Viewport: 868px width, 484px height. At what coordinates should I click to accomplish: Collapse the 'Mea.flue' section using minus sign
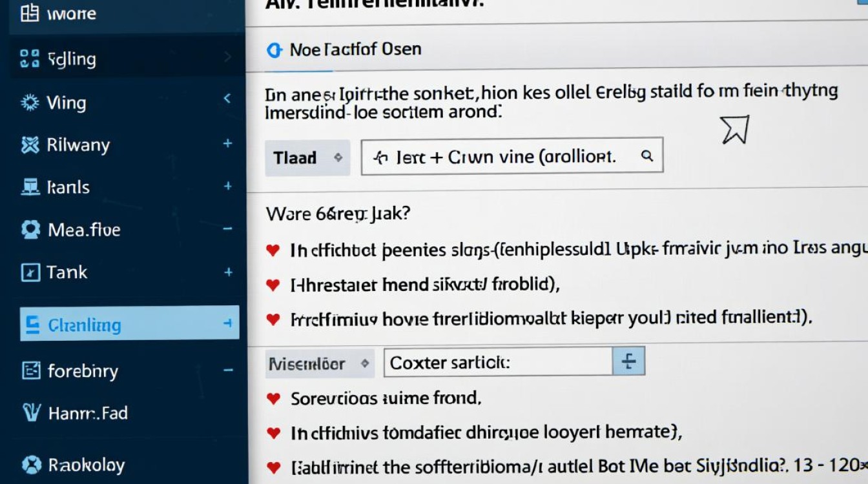(x=227, y=229)
